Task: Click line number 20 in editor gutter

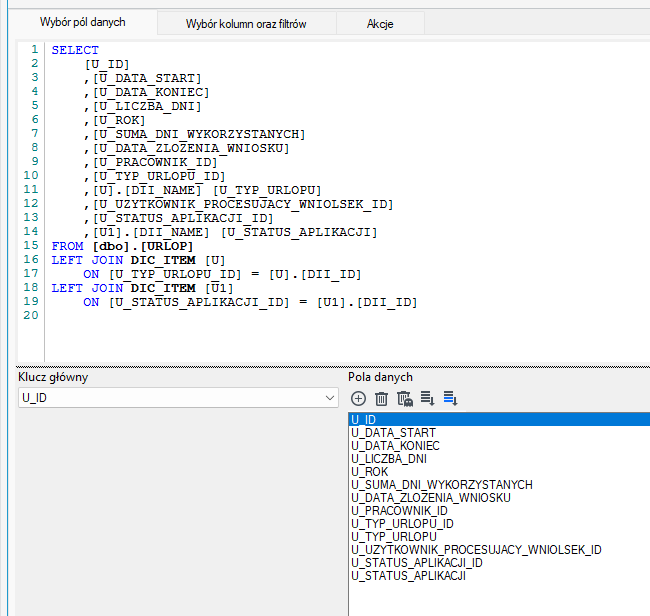Action: click(x=31, y=315)
